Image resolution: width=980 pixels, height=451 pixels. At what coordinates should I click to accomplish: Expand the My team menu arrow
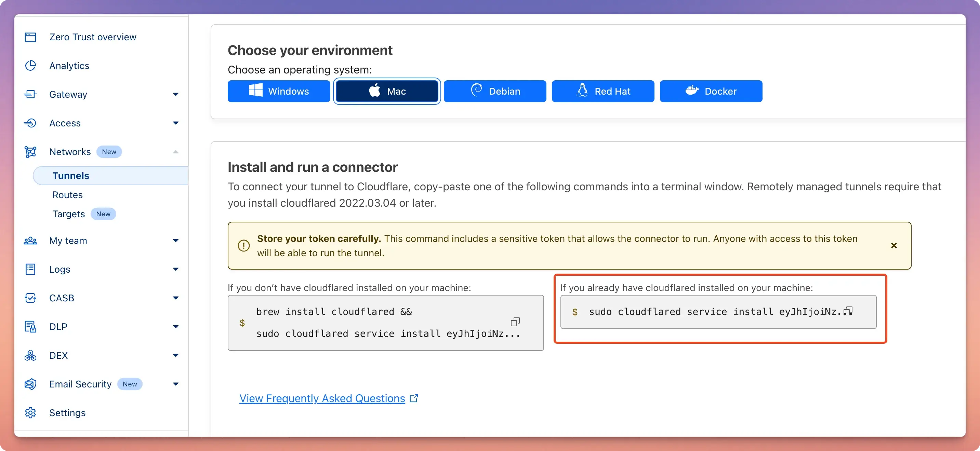point(175,241)
